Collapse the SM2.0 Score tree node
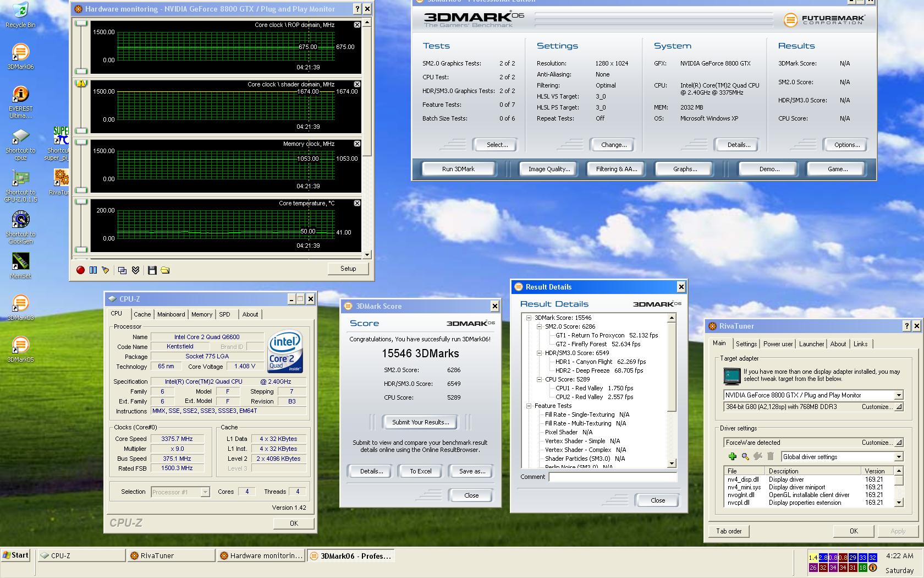 pyautogui.click(x=539, y=326)
